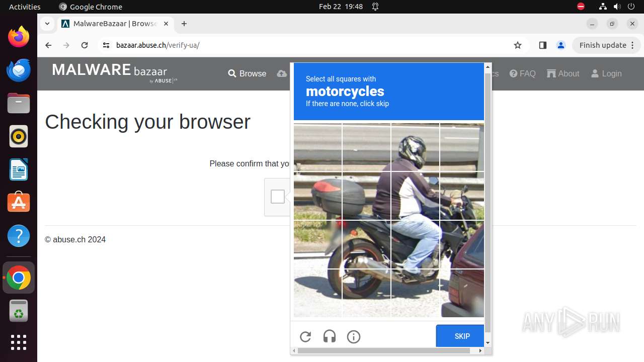Go back using browser back arrow
The image size is (644, 362).
pos(48,45)
